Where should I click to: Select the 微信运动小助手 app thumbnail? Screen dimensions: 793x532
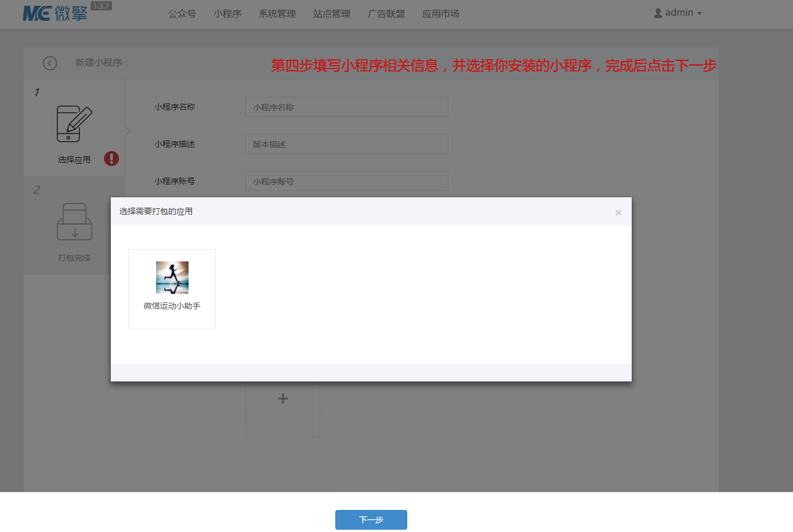tap(172, 278)
